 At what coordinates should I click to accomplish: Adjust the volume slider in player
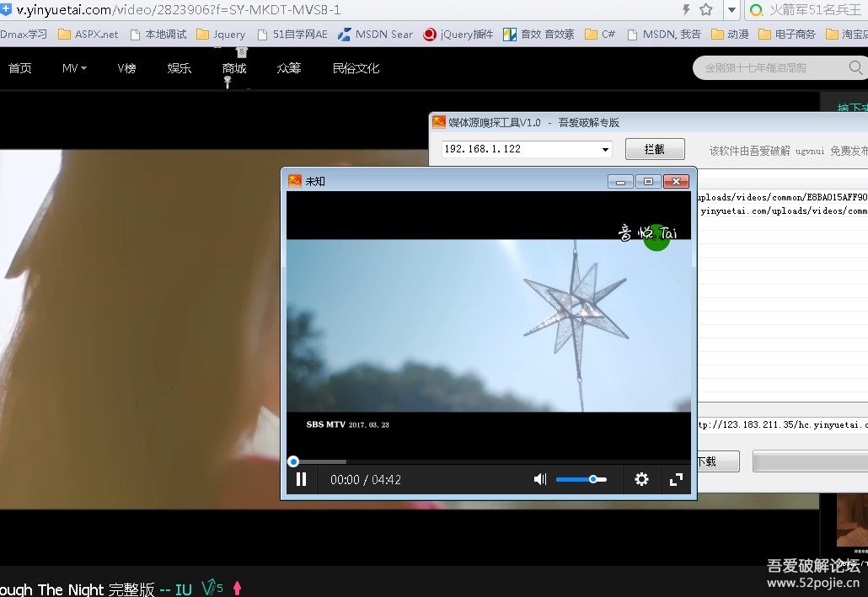581,479
